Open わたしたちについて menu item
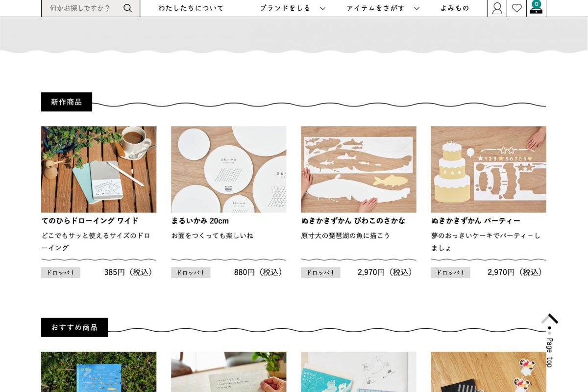Screen dimensions: 588x392 [191, 8]
